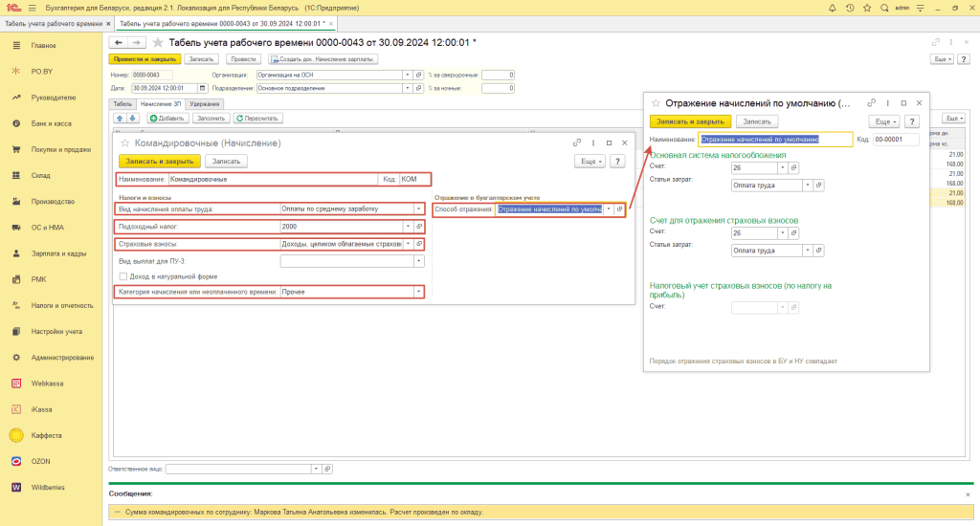Add Табель document to favorites star
The height and width of the screenshot is (526, 980).
coord(158,42)
